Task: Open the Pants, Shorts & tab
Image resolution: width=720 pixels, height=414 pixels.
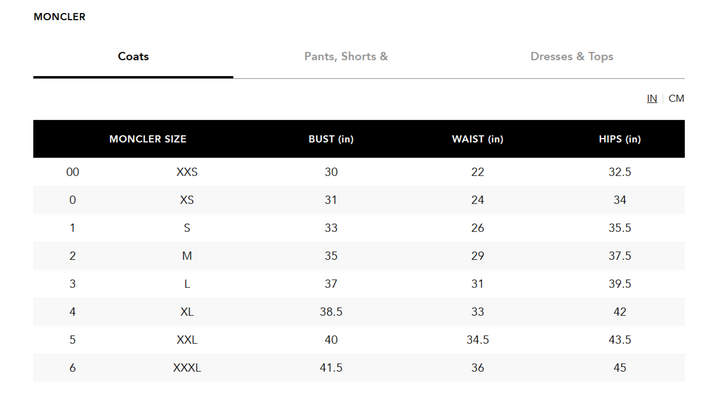Action: click(346, 57)
